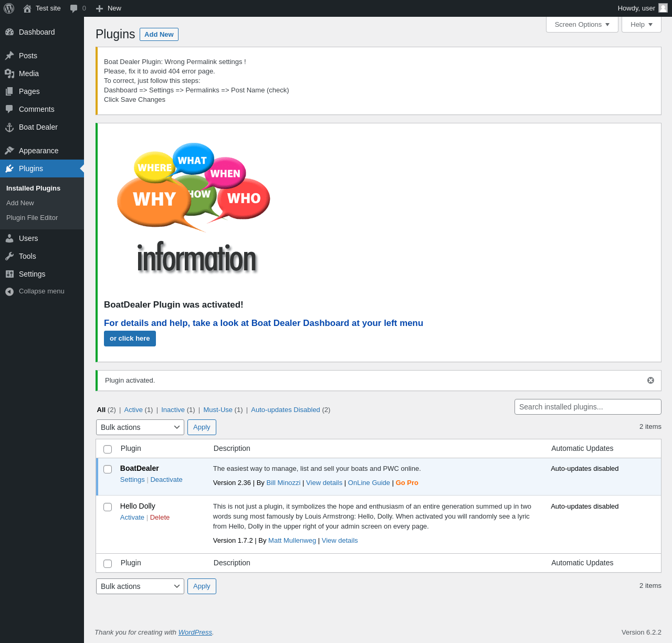Open the Howdy, user account menu
This screenshot has height=643, width=672.
(642, 8)
